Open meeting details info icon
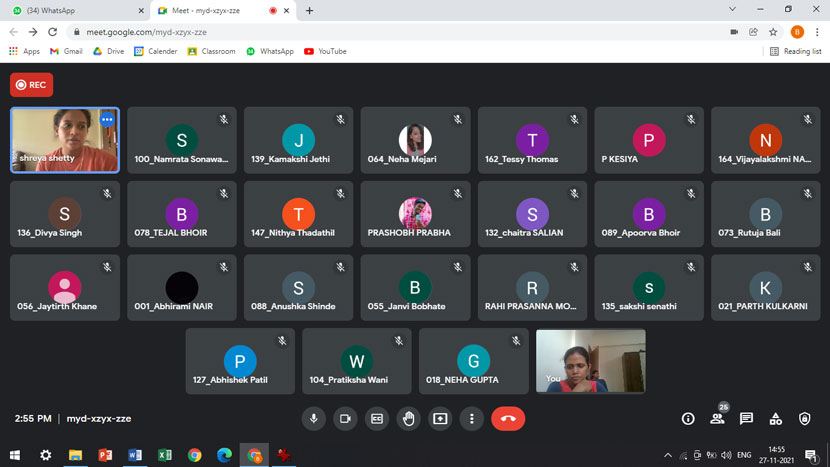This screenshot has width=830, height=467. coord(688,419)
